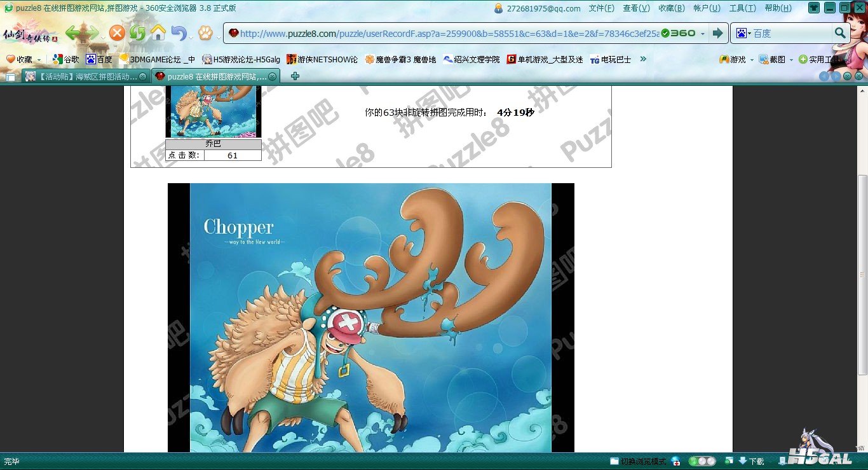
Task: Expand the bookmarks overflow chevron
Action: (643, 59)
